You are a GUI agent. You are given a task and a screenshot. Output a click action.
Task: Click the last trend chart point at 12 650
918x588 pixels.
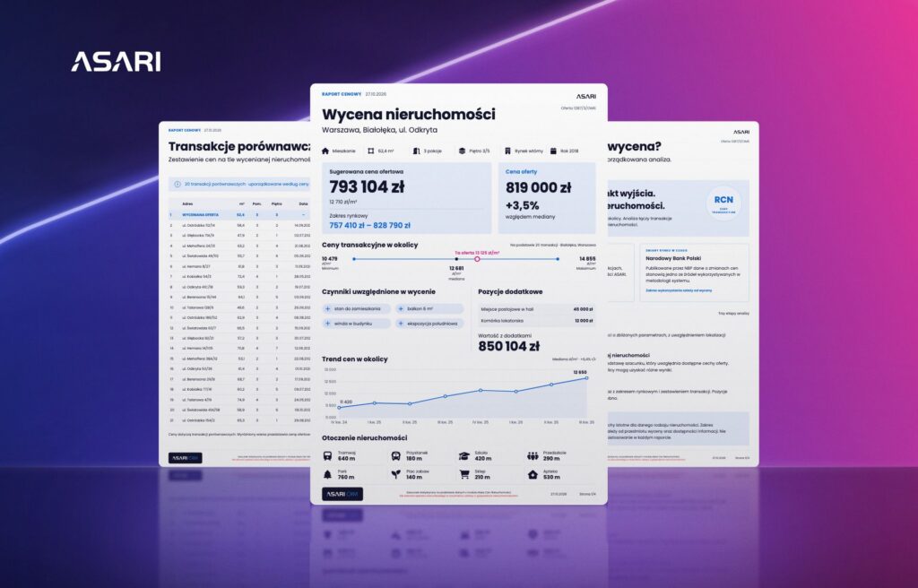point(586,378)
